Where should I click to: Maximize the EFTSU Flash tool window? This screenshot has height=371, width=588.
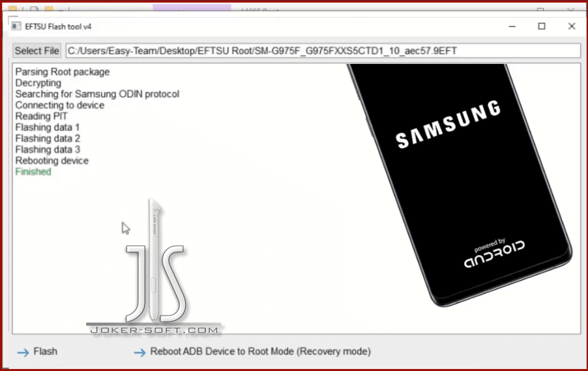coord(542,26)
